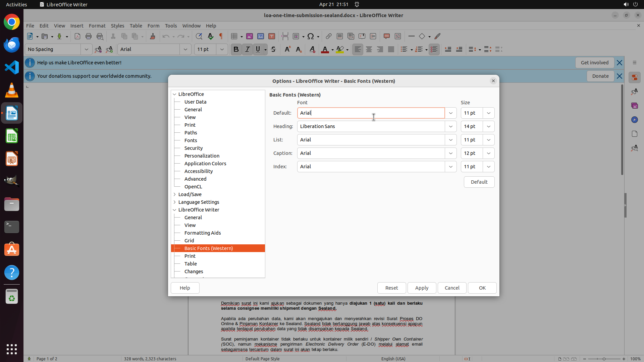
Task: Click the Index font input field
Action: [371, 167]
